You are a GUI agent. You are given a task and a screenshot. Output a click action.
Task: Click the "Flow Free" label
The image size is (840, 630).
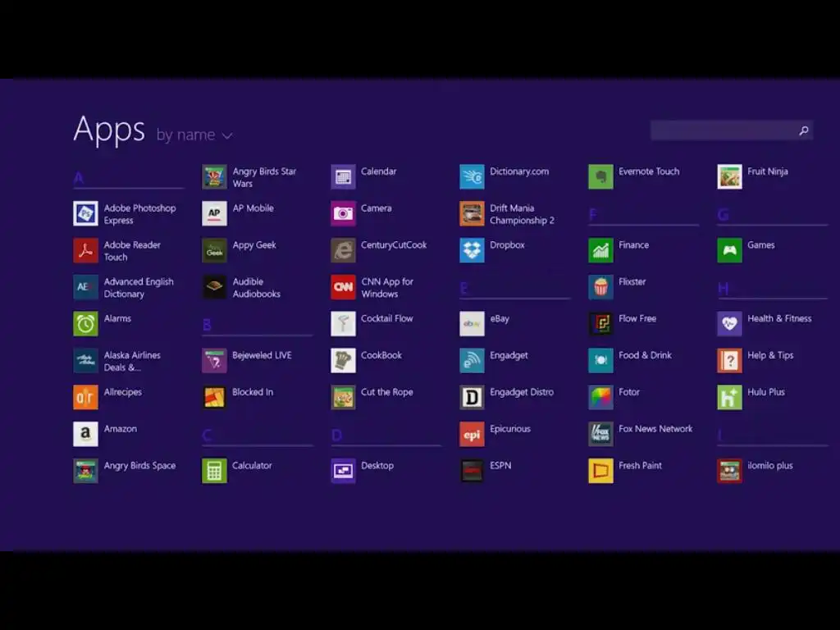(637, 318)
